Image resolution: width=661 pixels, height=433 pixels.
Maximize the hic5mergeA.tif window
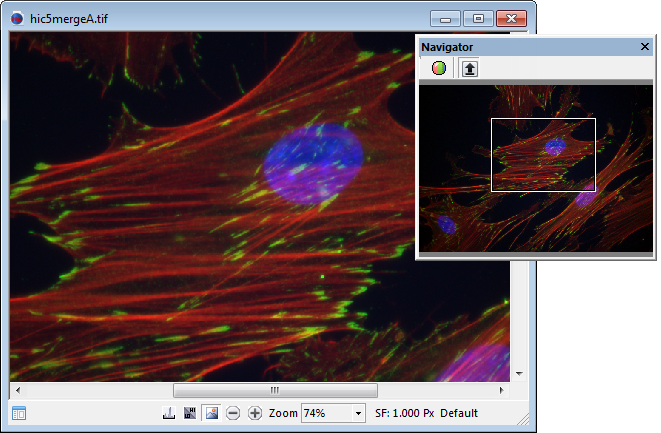click(479, 18)
